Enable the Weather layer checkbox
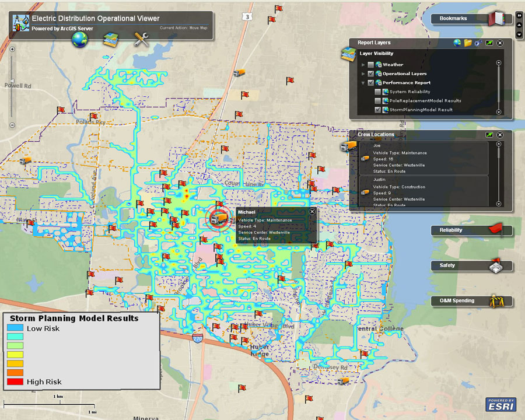 tap(370, 65)
